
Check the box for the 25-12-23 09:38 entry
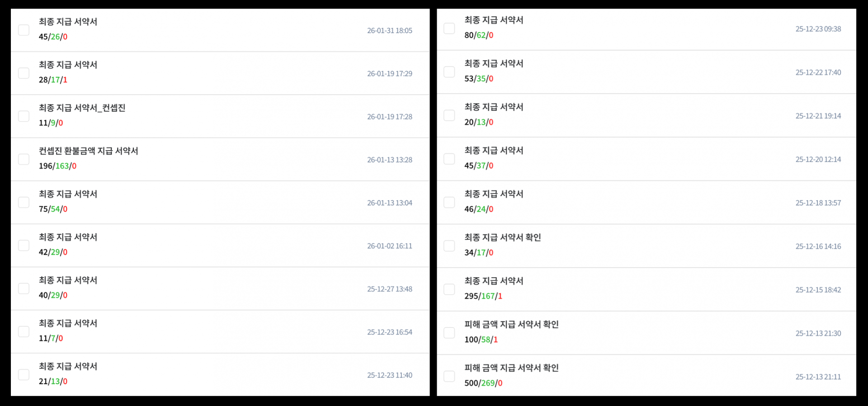pyautogui.click(x=449, y=28)
